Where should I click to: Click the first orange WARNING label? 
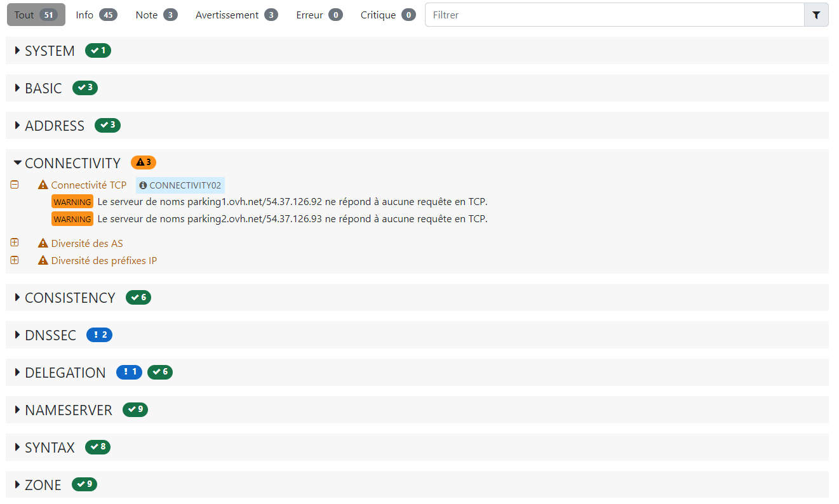[72, 202]
